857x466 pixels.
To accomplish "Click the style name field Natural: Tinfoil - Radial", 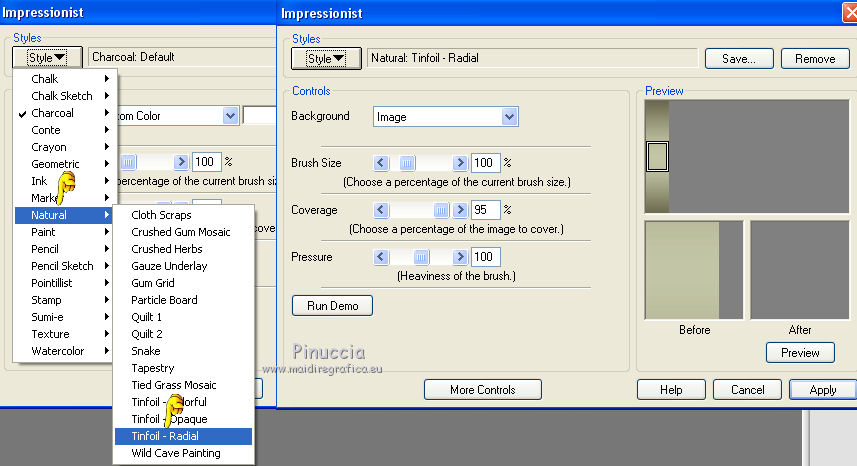I will point(532,58).
